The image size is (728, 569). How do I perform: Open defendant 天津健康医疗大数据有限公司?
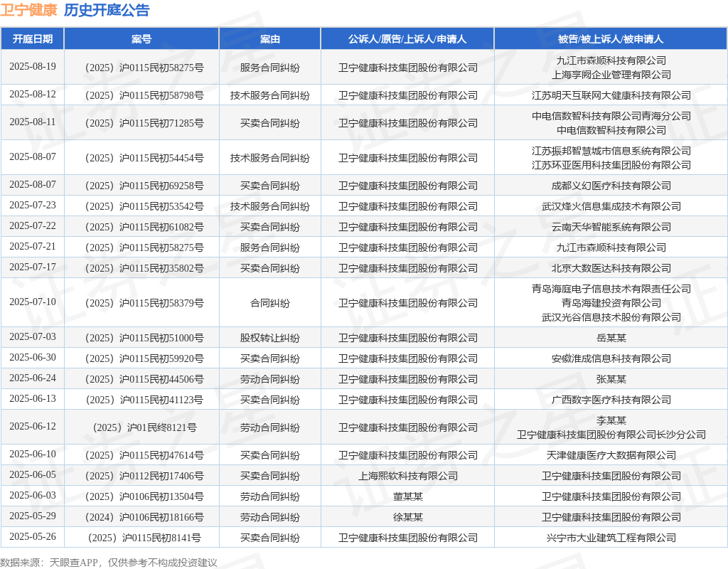(x=611, y=455)
